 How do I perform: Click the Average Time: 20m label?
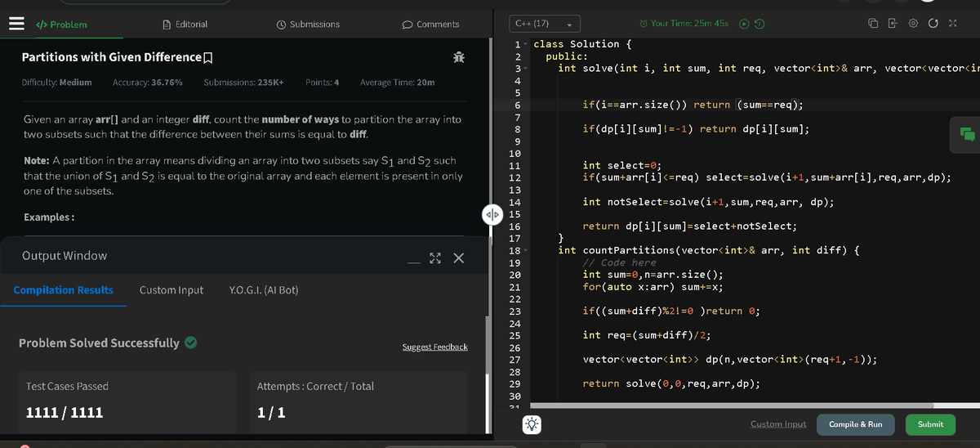coord(397,83)
